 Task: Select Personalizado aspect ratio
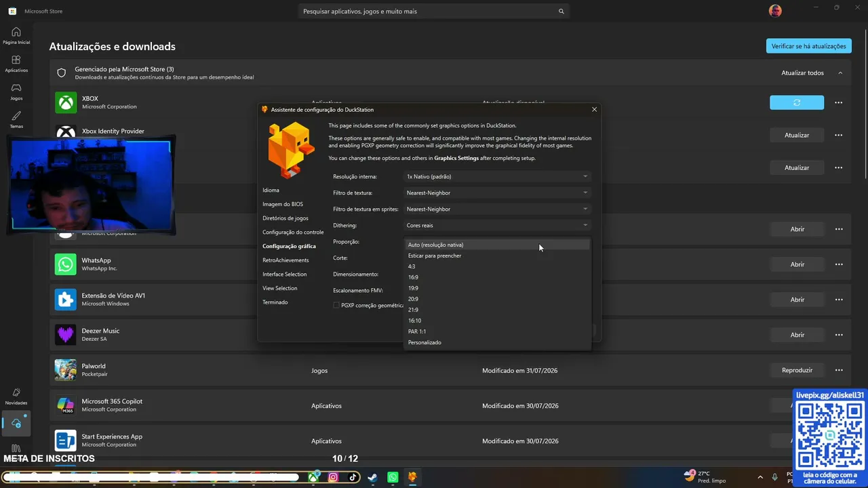point(497,342)
